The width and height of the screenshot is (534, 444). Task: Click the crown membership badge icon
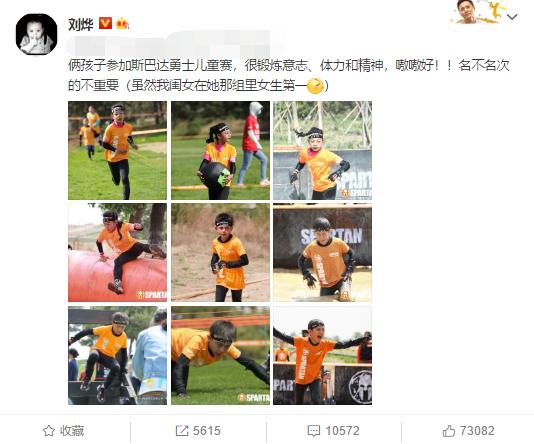pos(123,24)
